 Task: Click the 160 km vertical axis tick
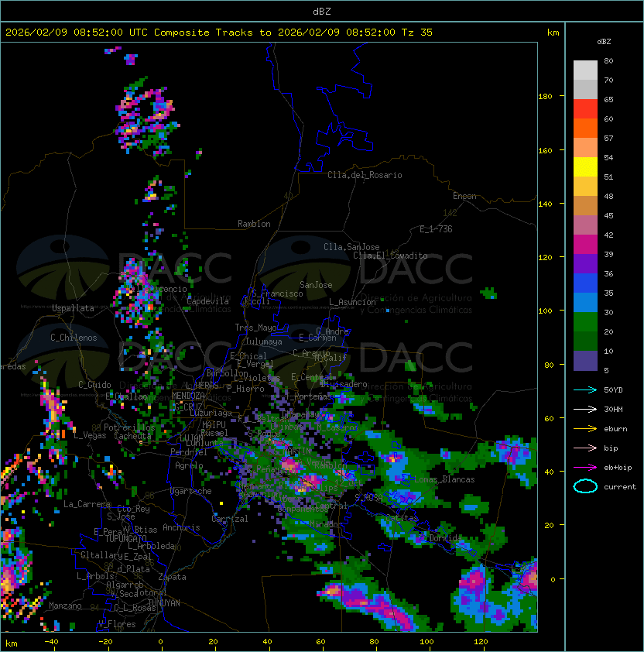coord(545,150)
